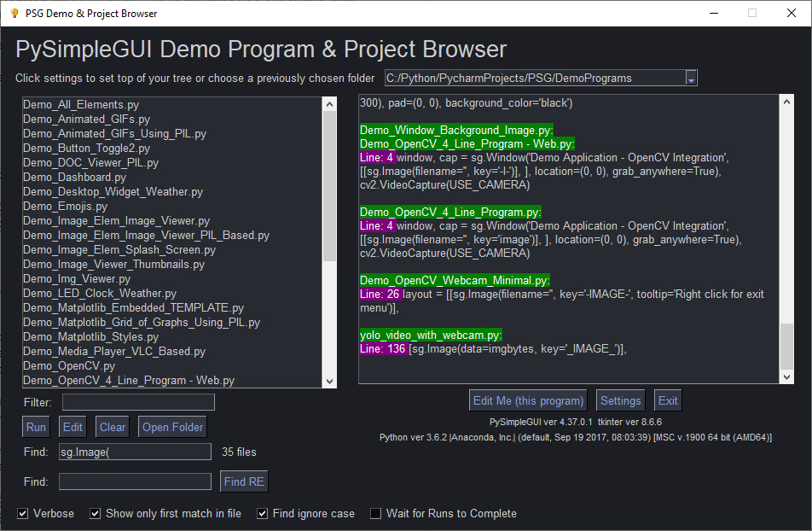The width and height of the screenshot is (812, 531).
Task: Clear the results with Clear button
Action: [x=113, y=427]
